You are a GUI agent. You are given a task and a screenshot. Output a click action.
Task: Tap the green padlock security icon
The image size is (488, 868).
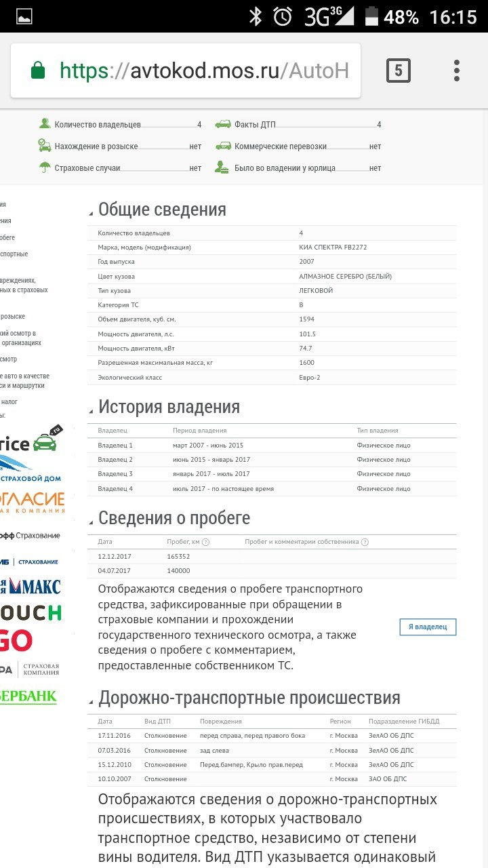[x=38, y=71]
